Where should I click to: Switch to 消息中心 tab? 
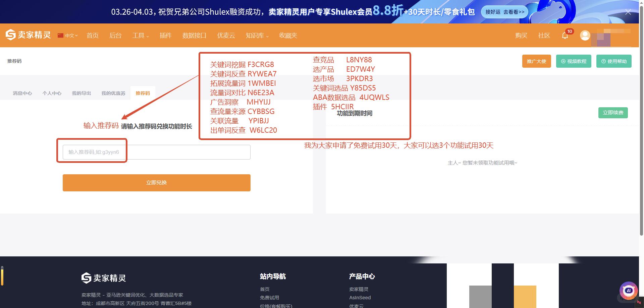(22, 93)
